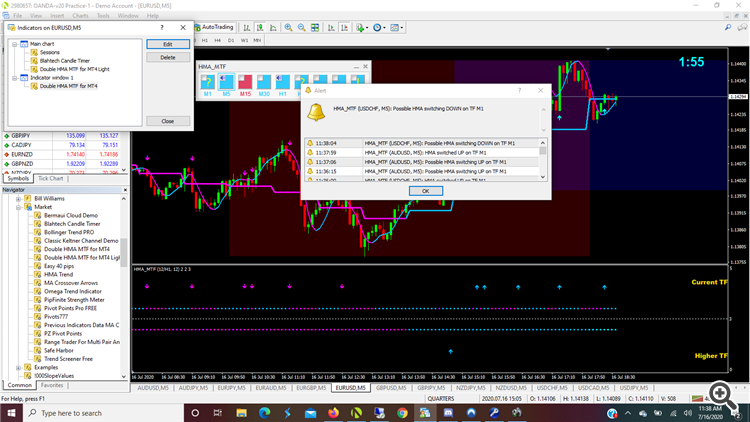The height and width of the screenshot is (422, 750).
Task: Click Close in Indicators dialog
Action: [x=168, y=121]
